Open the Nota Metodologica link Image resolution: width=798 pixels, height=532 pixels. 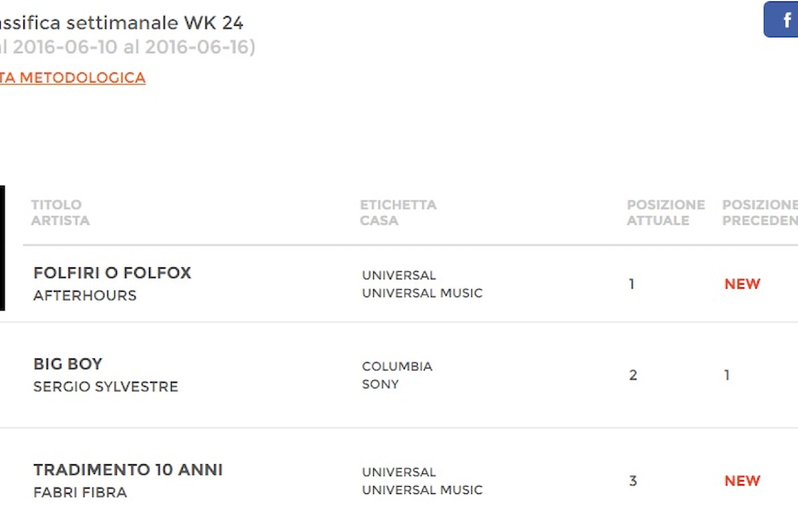72,78
